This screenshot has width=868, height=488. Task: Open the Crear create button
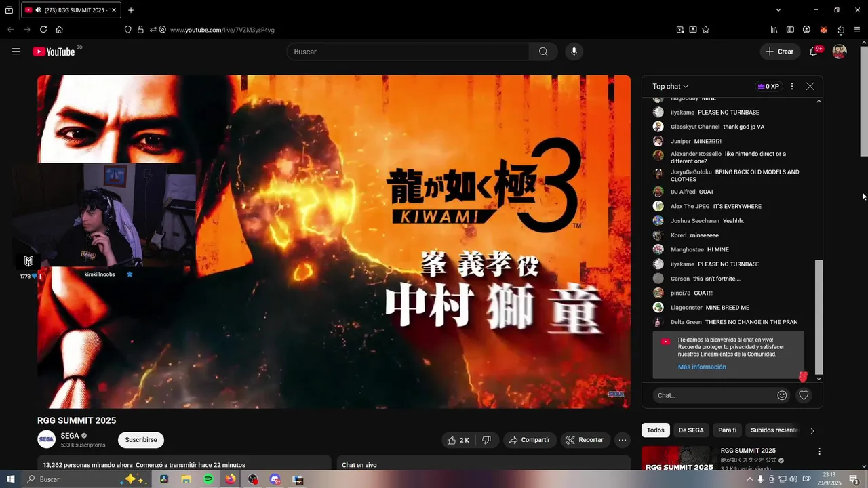(x=779, y=52)
